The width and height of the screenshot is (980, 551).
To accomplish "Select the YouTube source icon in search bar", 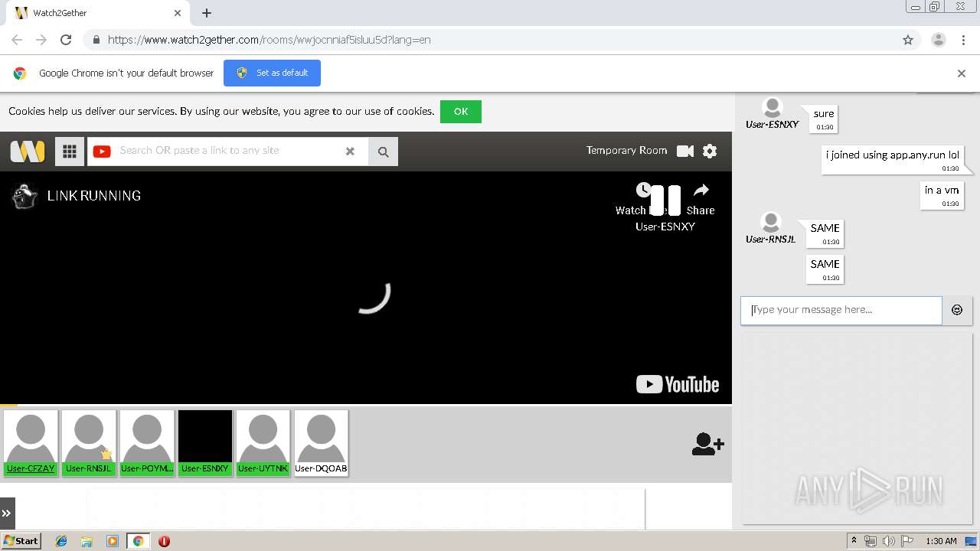I will tap(102, 152).
